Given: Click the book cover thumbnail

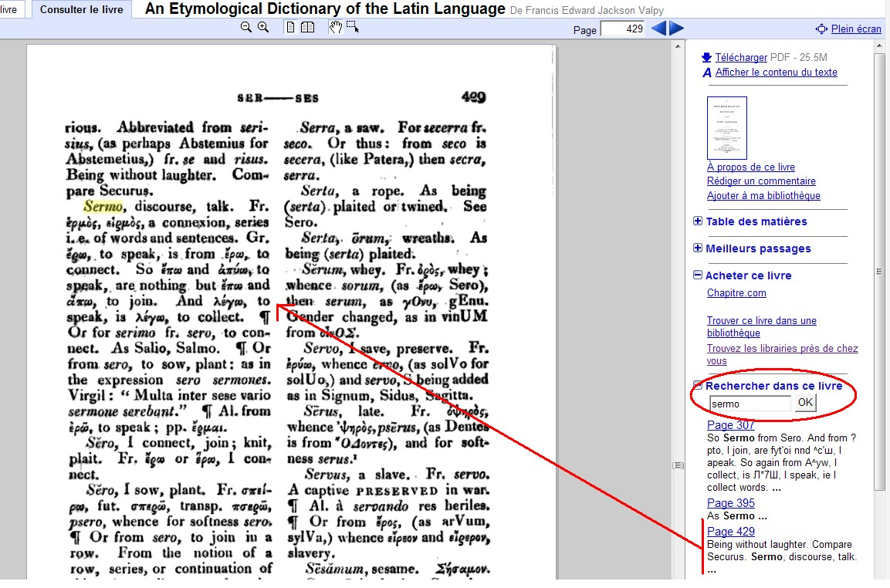Looking at the screenshot, I should (x=726, y=127).
